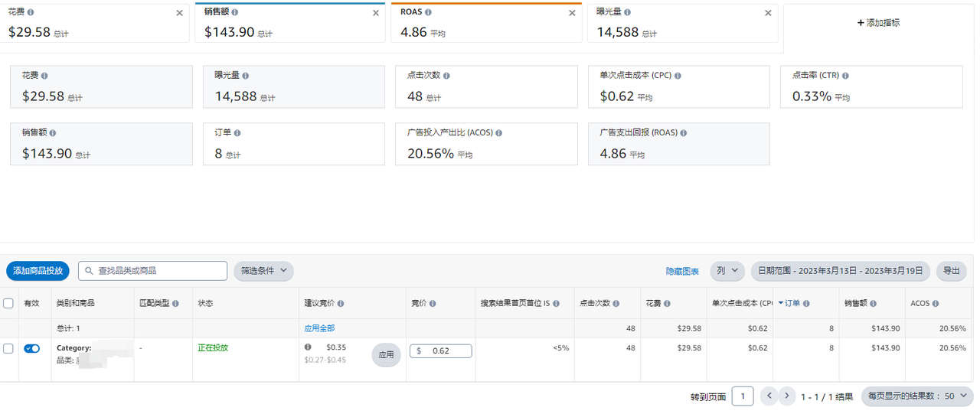Click 添加商品投放 button
This screenshot has width=980, height=414.
pos(38,271)
